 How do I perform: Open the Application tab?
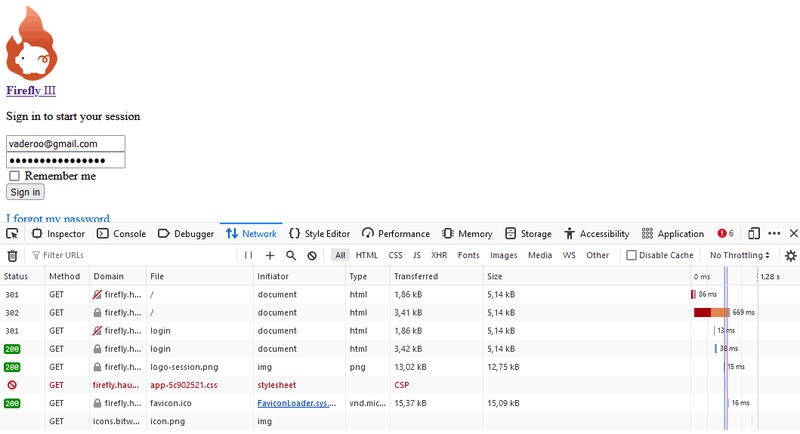(673, 234)
